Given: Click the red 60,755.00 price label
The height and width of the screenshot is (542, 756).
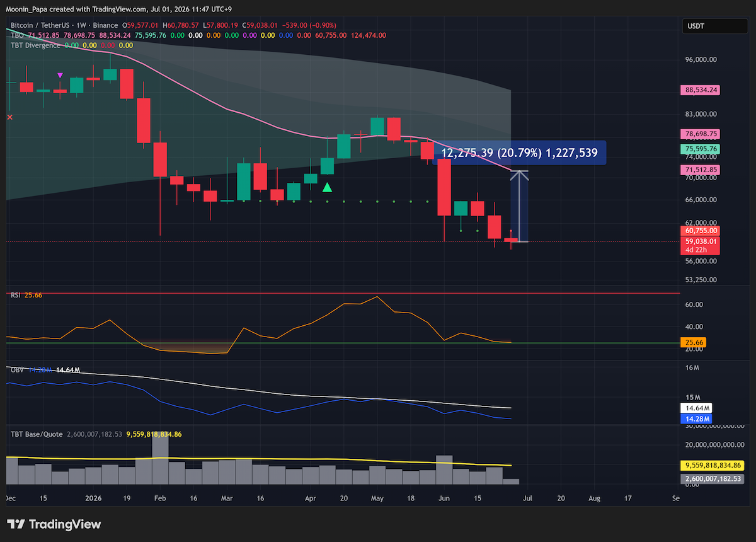Looking at the screenshot, I should pos(701,231).
